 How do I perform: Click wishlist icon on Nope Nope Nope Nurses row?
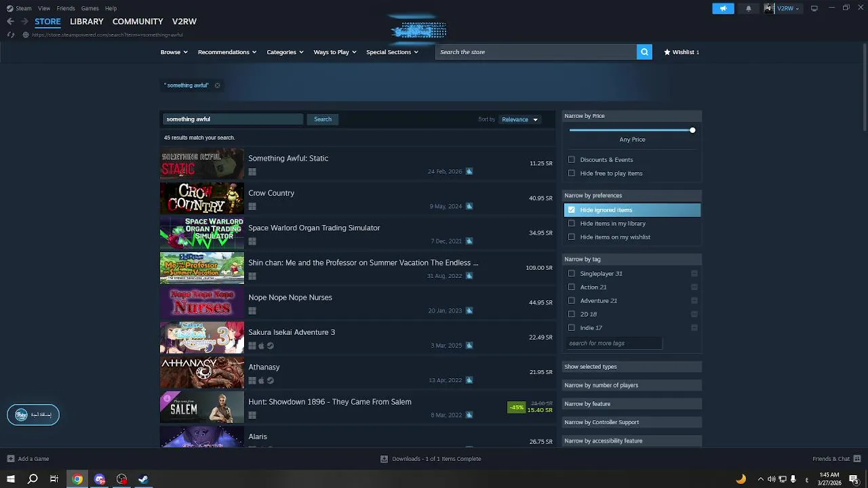[x=469, y=310]
